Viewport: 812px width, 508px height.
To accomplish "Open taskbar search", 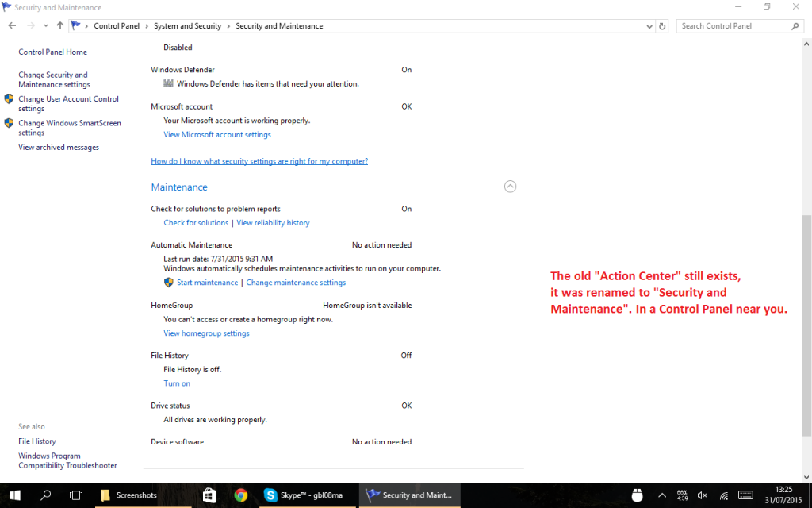I will 45,495.
